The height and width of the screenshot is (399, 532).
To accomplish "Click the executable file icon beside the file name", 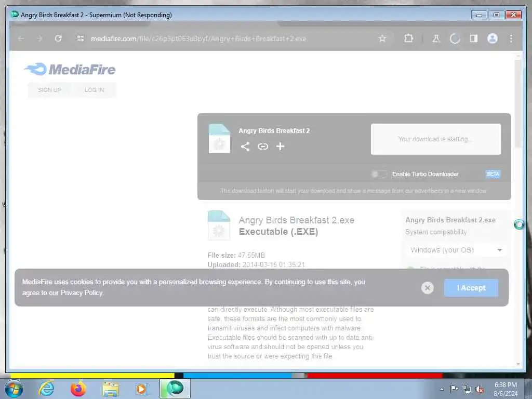I will [x=219, y=225].
